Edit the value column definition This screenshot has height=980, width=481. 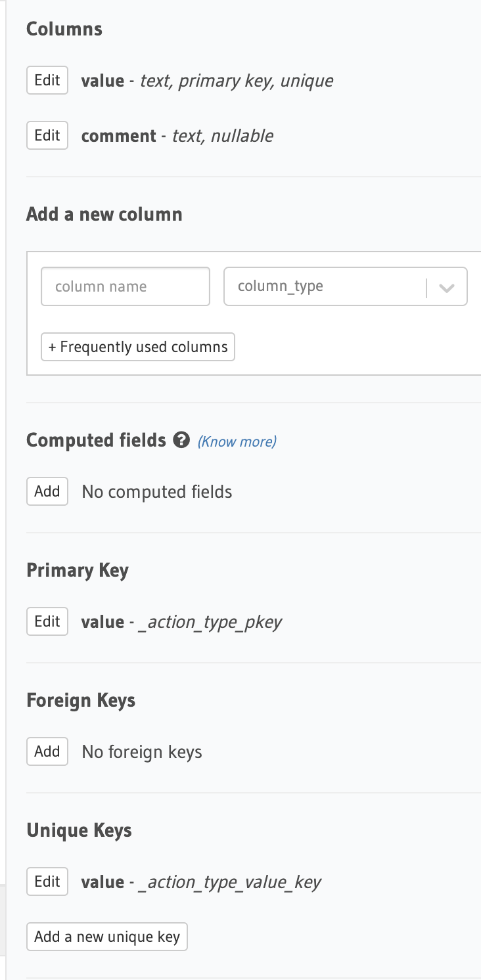click(x=47, y=79)
